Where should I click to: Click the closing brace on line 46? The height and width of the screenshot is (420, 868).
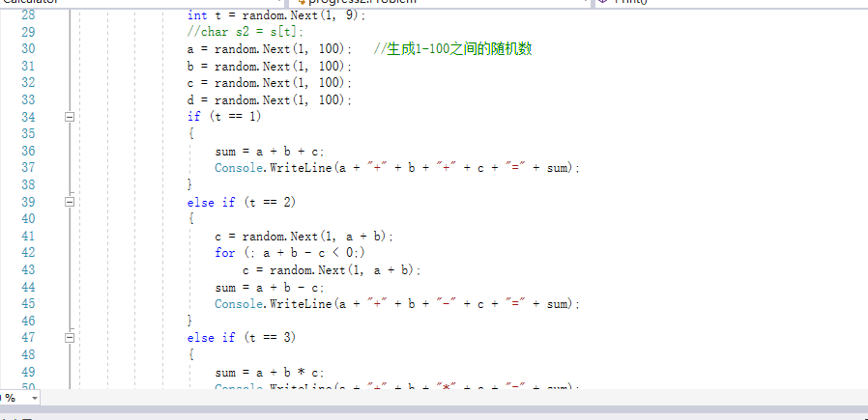pos(190,321)
